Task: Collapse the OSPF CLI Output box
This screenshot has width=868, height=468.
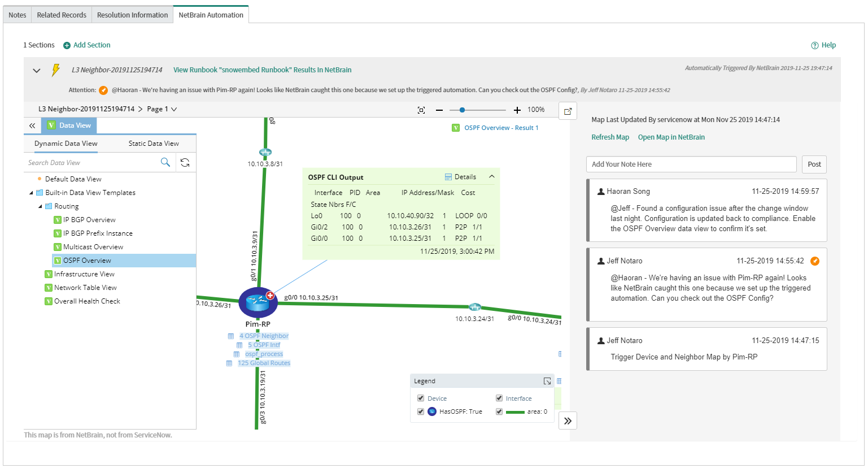Action: coord(492,176)
